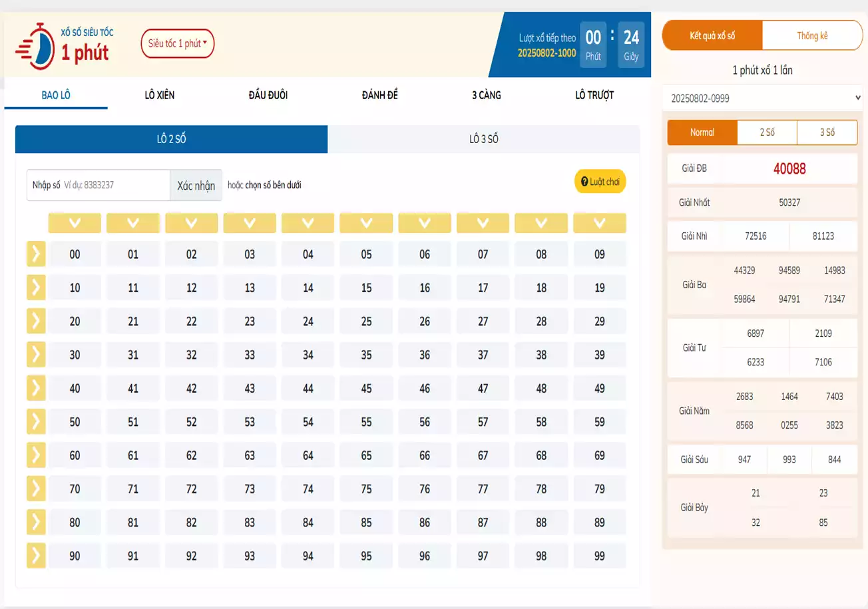Screen dimensions: 868x609
Task: Click Giải Nhất result 50327
Action: [x=789, y=202]
